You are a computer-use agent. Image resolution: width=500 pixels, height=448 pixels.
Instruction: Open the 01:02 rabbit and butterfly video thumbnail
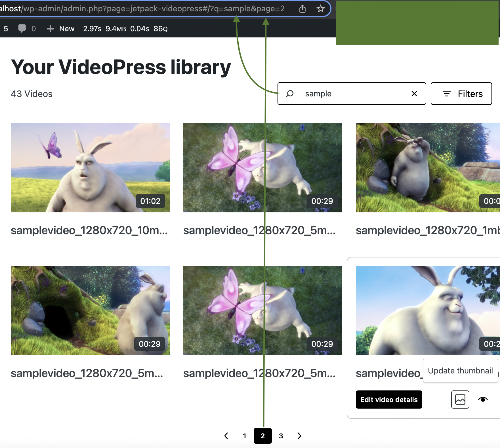(90, 168)
